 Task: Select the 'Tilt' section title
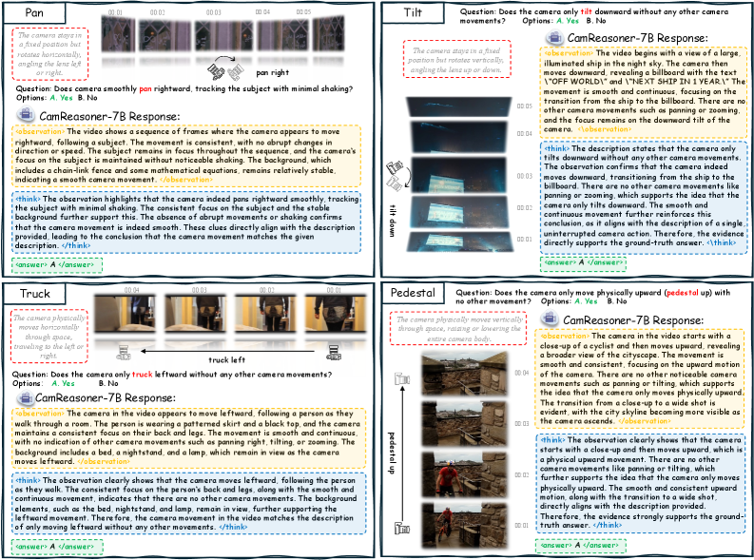click(x=413, y=12)
